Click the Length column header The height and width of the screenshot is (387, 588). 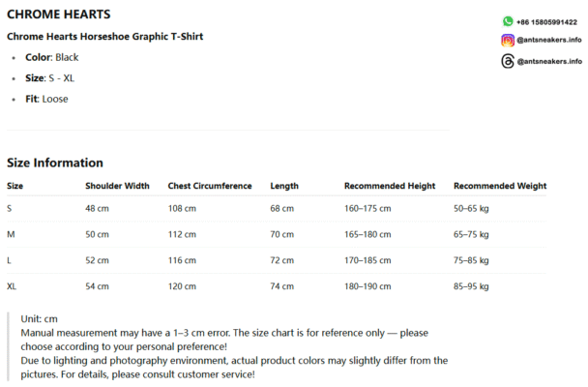coord(284,186)
